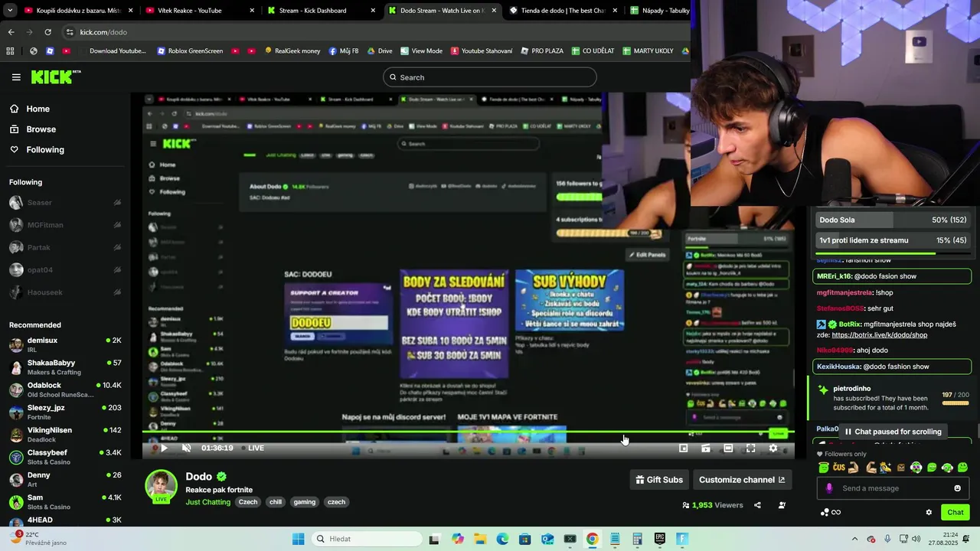The height and width of the screenshot is (551, 980).
Task: Click the Gift Subs button
Action: (x=659, y=480)
